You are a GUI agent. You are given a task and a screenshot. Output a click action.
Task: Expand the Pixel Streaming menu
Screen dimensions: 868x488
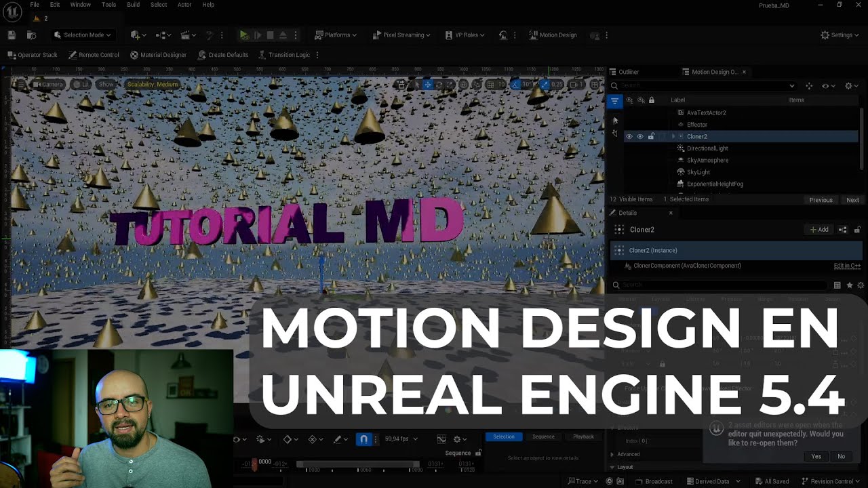pyautogui.click(x=401, y=35)
